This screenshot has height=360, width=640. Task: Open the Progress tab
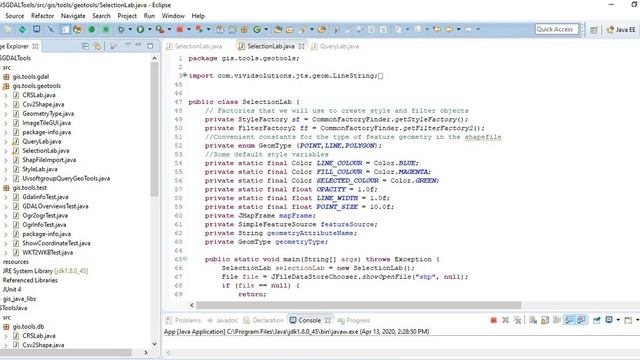pyautogui.click(x=354, y=320)
